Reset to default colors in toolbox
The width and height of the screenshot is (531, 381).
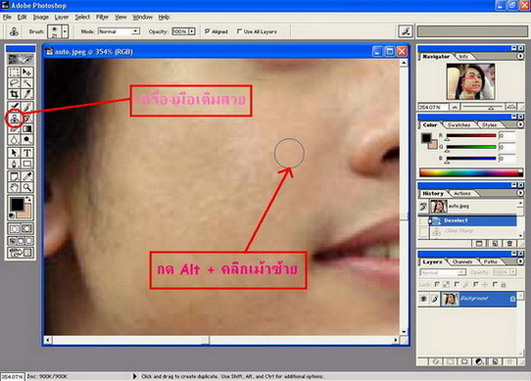click(x=12, y=215)
